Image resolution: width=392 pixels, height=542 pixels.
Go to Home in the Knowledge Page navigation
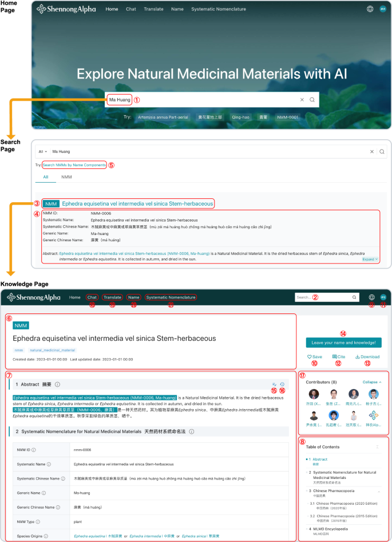[74, 297]
